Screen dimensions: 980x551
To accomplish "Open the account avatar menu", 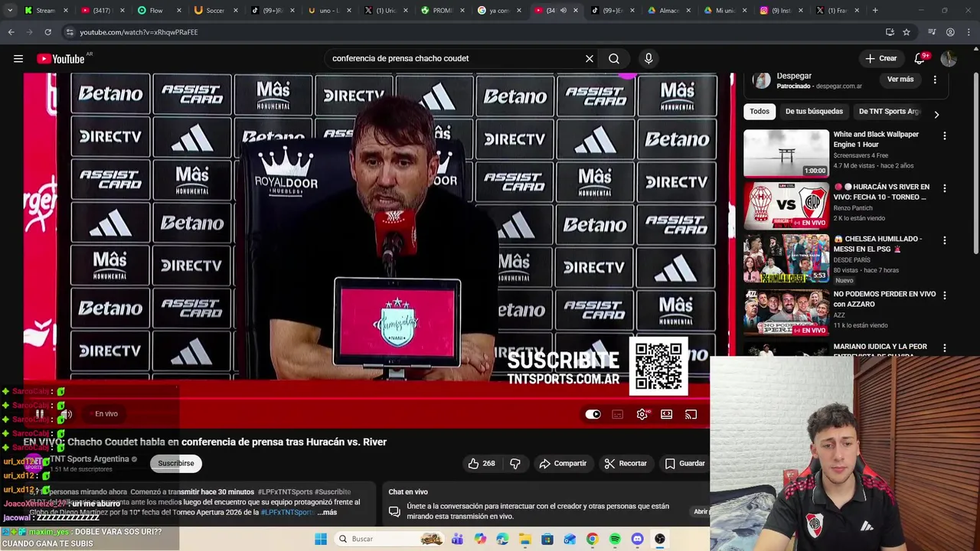I will click(x=949, y=58).
